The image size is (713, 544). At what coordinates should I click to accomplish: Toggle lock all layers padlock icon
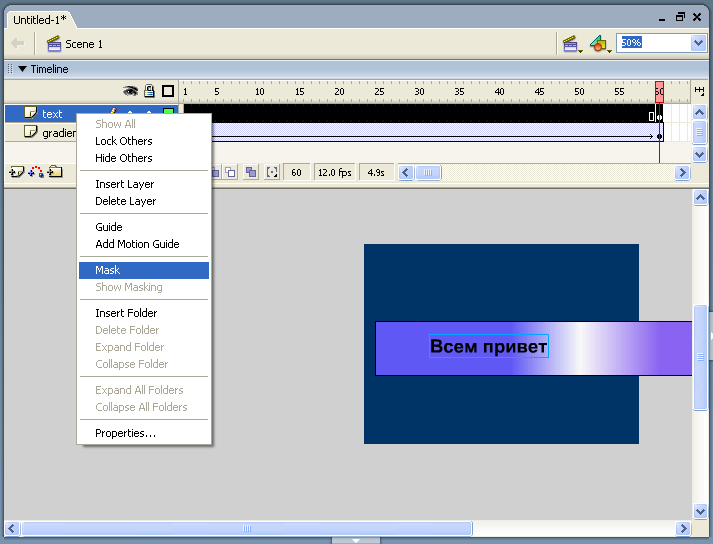click(x=150, y=91)
